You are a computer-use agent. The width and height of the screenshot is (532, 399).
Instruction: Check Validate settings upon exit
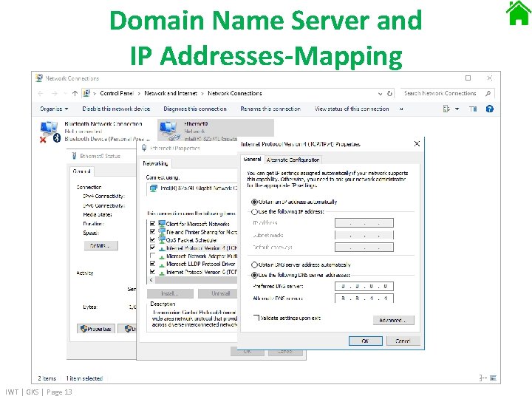coord(256,318)
